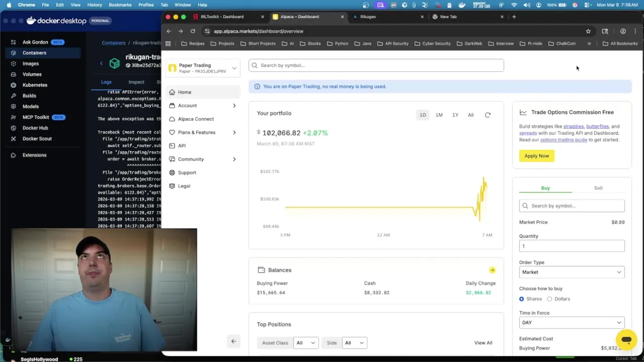Go to Home in Alpaca sidebar

202,92
